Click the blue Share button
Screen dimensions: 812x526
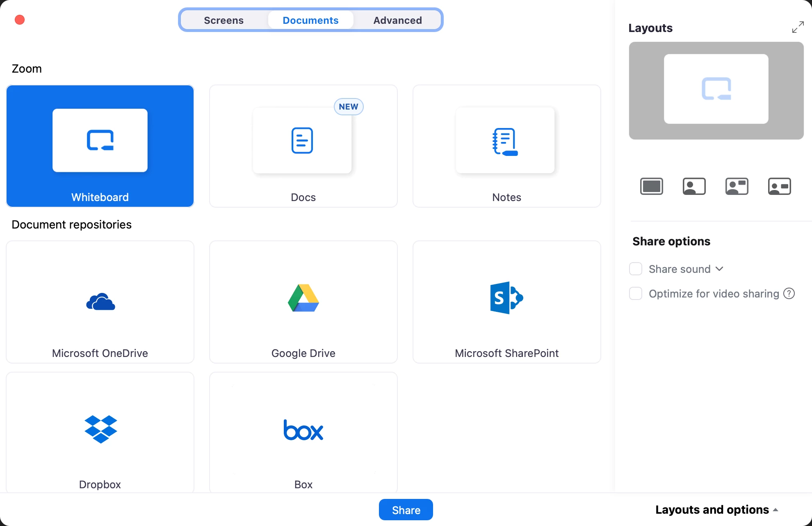[406, 510]
